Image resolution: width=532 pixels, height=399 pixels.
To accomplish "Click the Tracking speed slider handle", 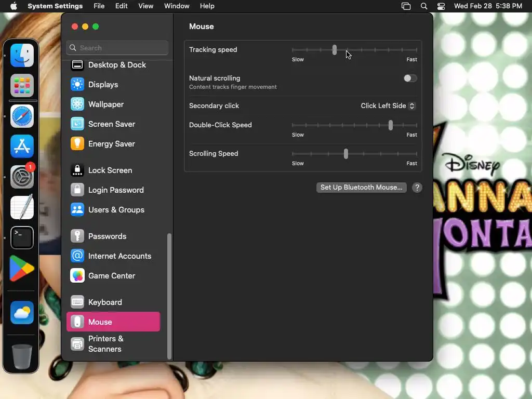I will (335, 50).
